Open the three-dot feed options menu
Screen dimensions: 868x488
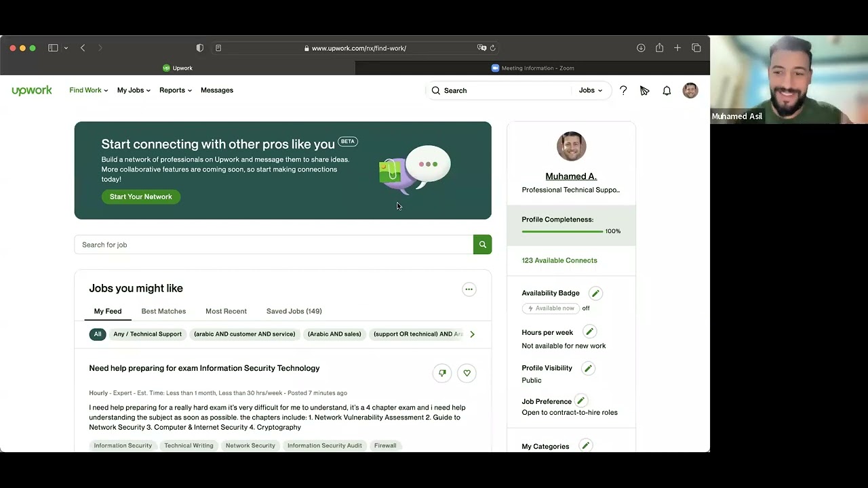click(469, 289)
